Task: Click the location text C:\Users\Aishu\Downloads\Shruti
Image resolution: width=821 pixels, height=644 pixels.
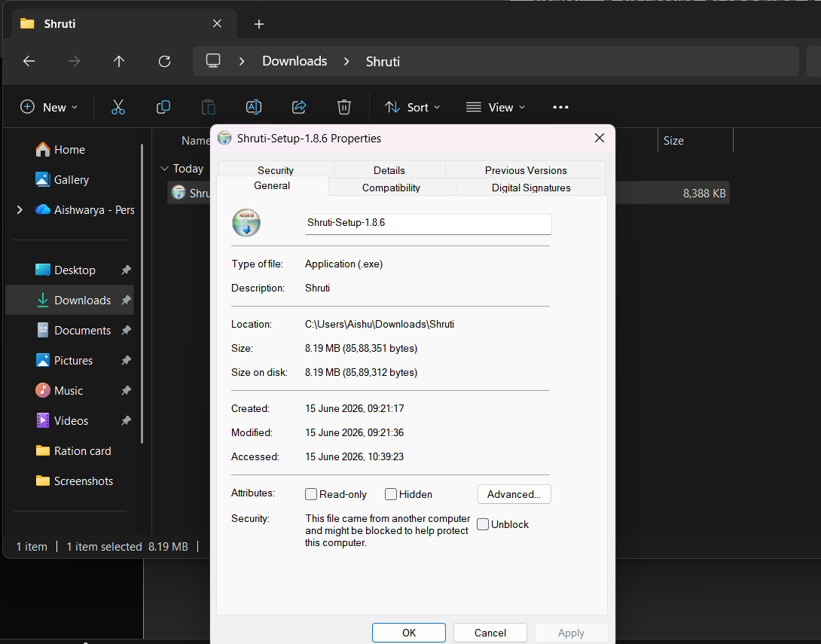Action: coord(380,324)
